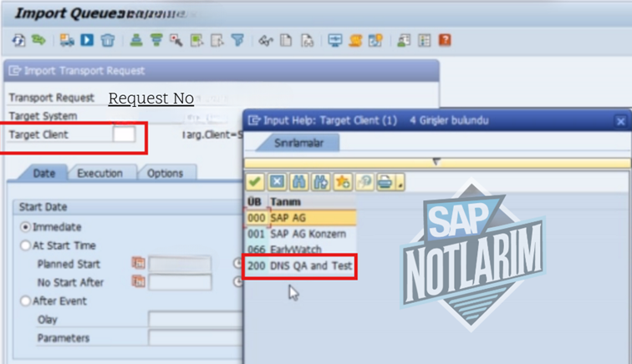Click the star Add to Personal List icon
The width and height of the screenshot is (632, 364).
coord(343,182)
